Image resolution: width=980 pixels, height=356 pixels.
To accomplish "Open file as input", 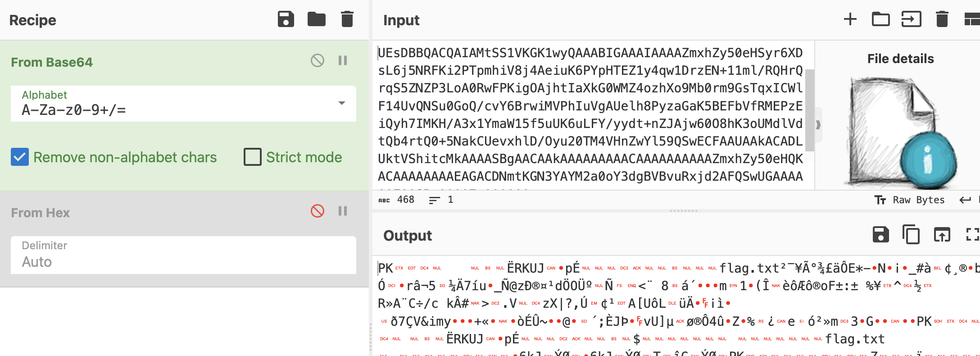I will point(911,19).
